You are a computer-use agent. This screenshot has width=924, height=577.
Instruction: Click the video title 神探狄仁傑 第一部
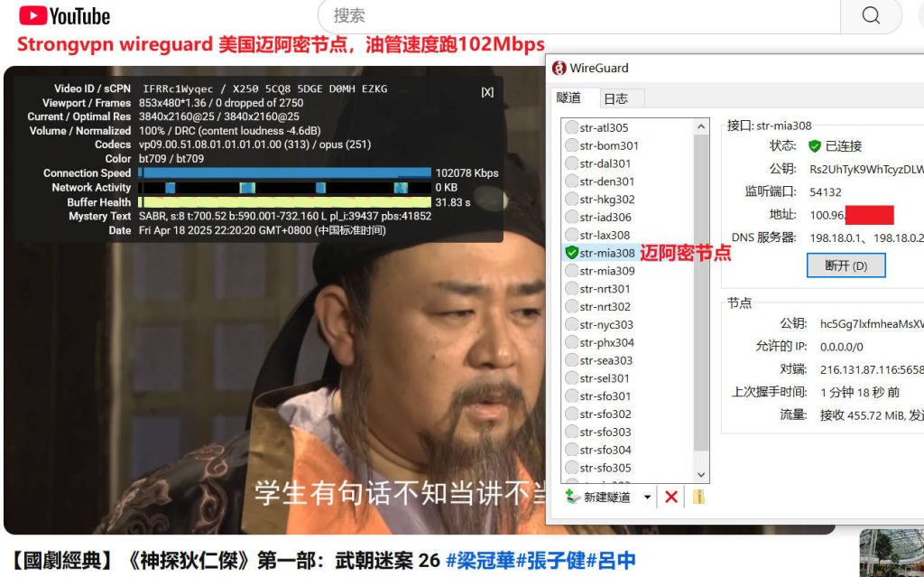tap(225, 560)
